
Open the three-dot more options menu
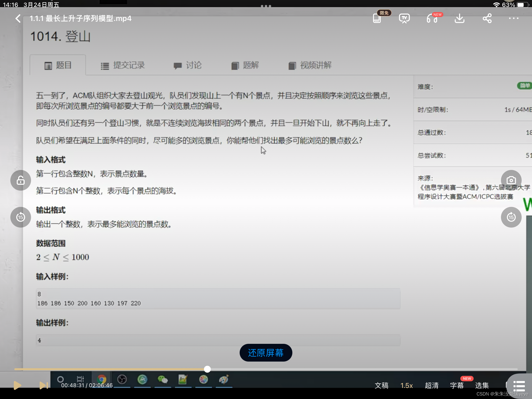point(514,18)
